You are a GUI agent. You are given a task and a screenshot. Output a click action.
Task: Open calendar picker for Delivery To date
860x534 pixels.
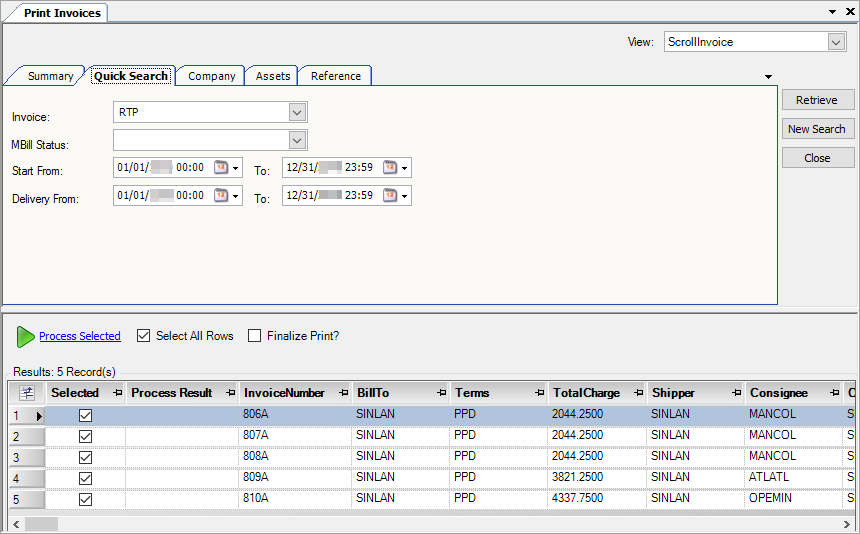pos(390,196)
